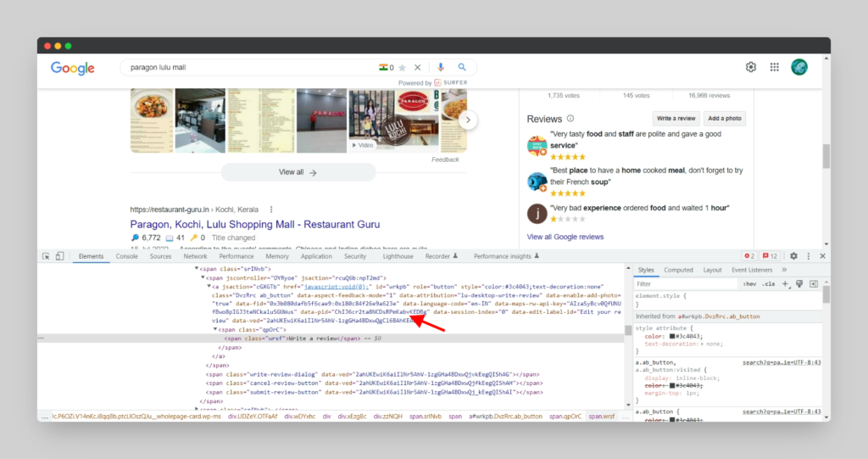Open the Recorder tab
The image size is (868, 459).
[x=441, y=256]
